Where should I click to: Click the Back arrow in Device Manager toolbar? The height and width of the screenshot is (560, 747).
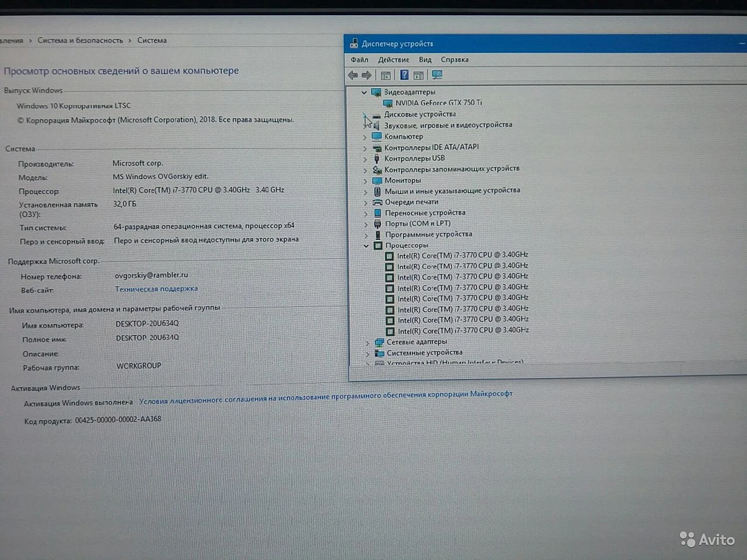pos(353,75)
